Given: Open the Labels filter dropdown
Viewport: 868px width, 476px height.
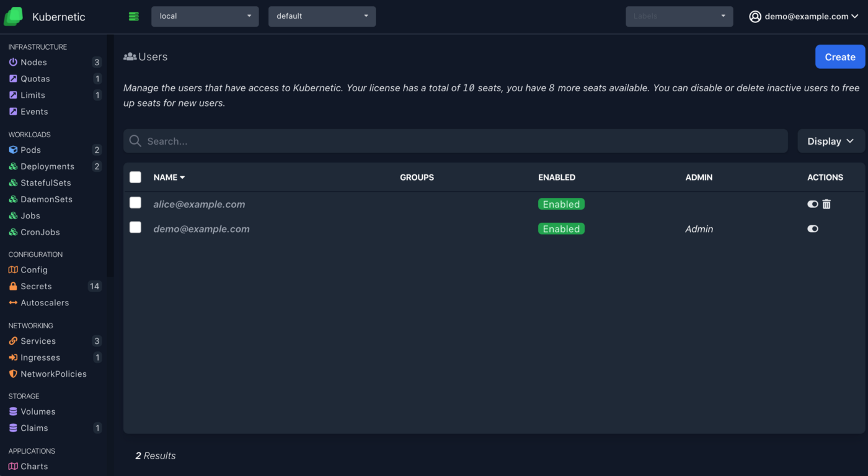Looking at the screenshot, I should click(679, 16).
